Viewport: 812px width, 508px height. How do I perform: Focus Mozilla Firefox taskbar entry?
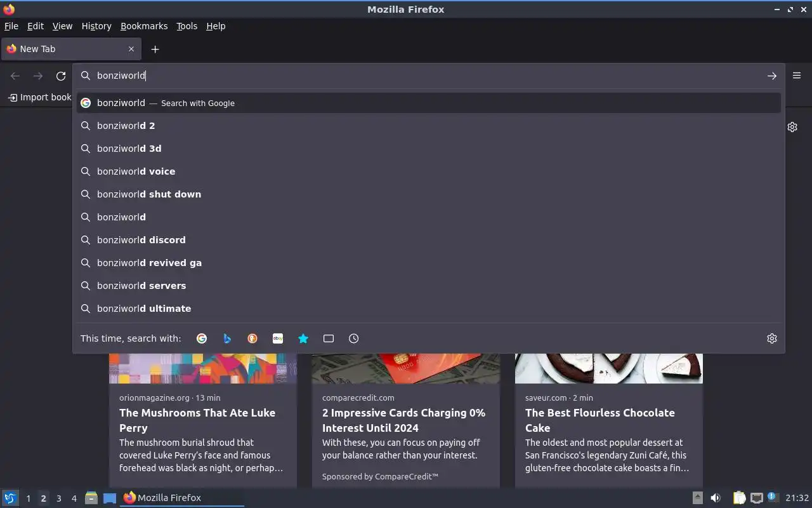(182, 498)
